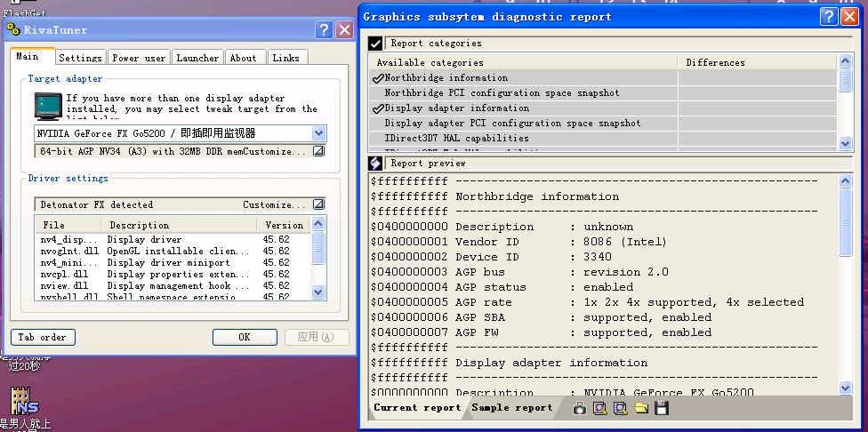Click the 'AGP bus : revision 2.0' line
The image size is (868, 432).
(x=519, y=272)
